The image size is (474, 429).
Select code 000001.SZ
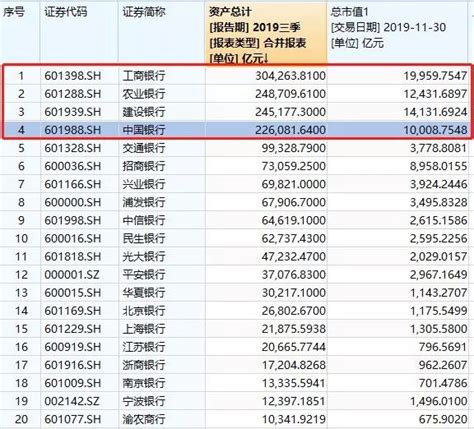[72, 274]
